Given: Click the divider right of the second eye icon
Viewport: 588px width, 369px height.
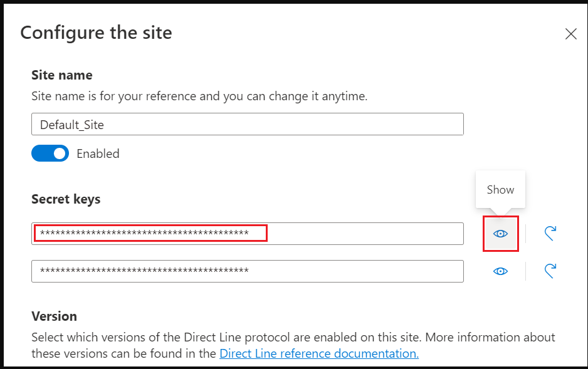Looking at the screenshot, I should [x=526, y=271].
